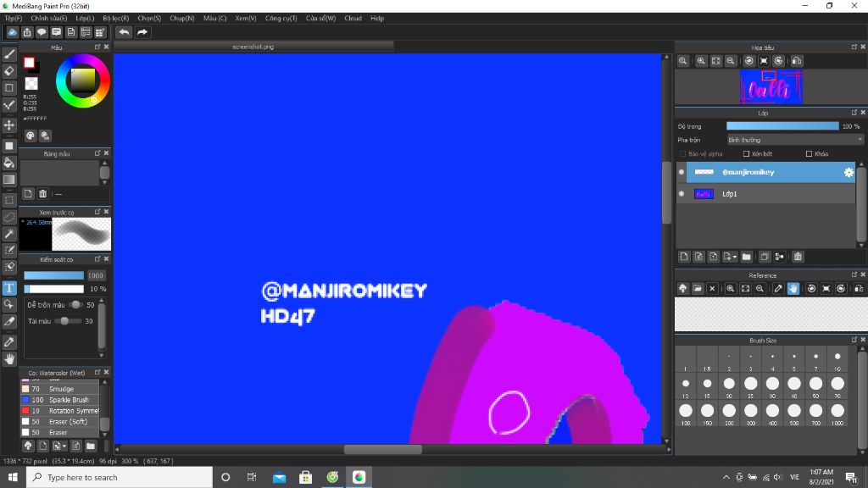Open add-layer dropdown arrow in layer panel
868x488 pixels.
tap(735, 257)
